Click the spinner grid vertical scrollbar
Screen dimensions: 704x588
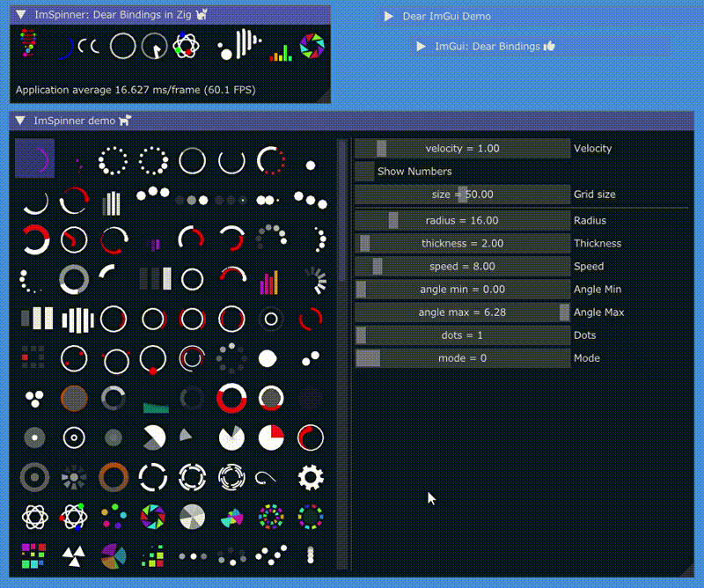pyautogui.click(x=342, y=354)
